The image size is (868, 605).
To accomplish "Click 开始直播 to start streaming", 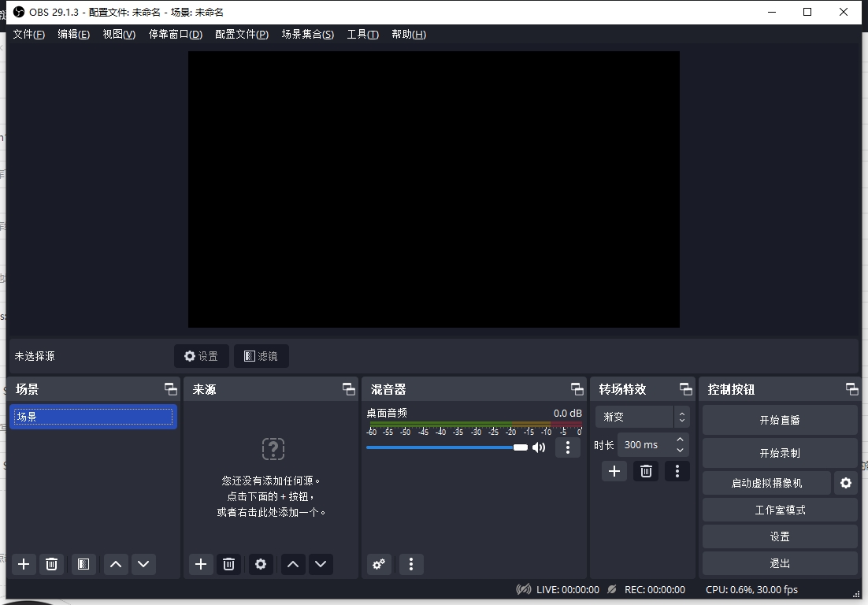I will [x=780, y=420].
